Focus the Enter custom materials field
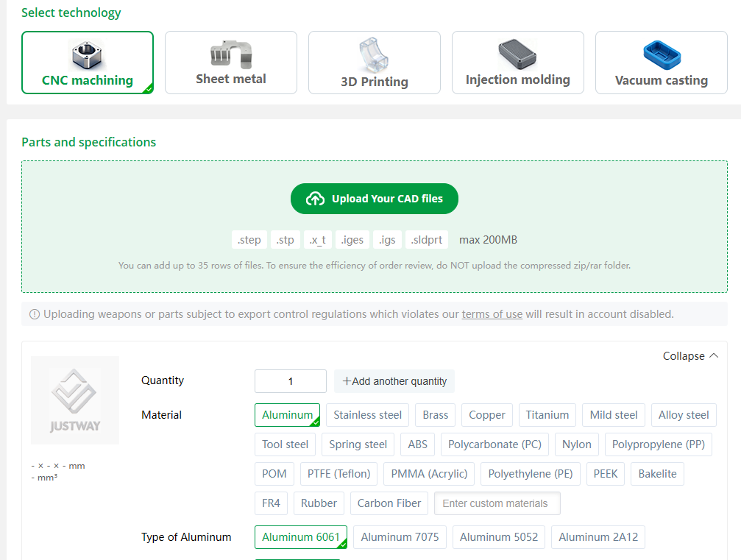The image size is (741, 560). coord(497,503)
